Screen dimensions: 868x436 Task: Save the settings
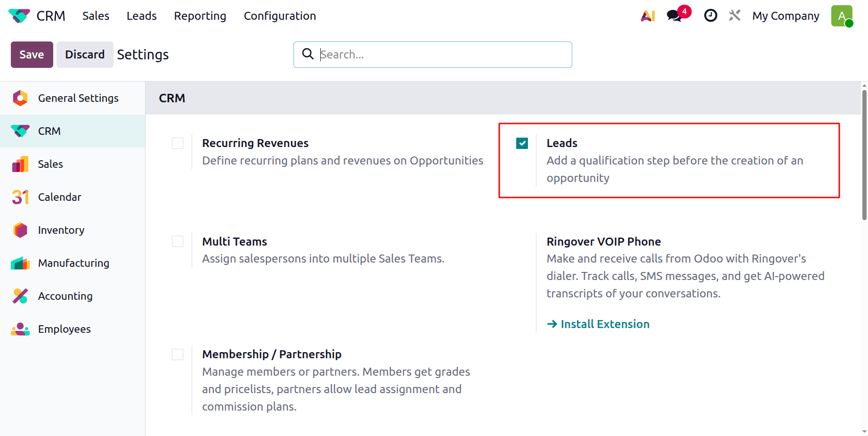coord(32,55)
